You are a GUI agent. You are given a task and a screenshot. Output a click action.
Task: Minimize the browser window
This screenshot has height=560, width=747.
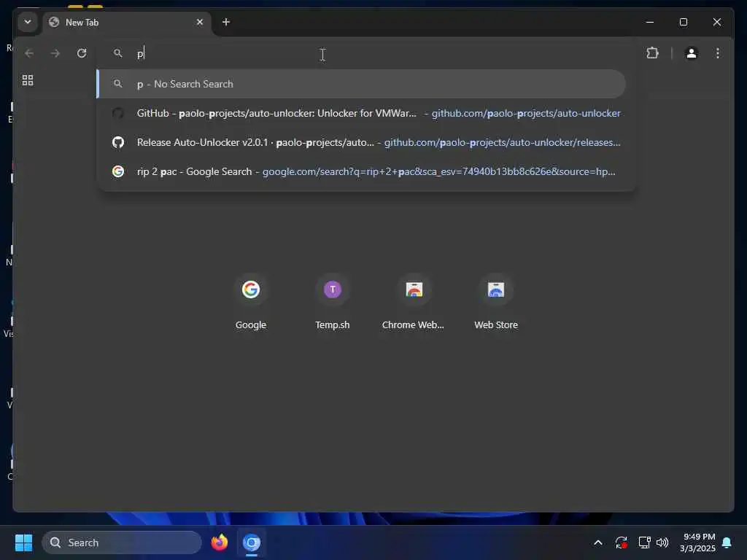click(x=650, y=22)
